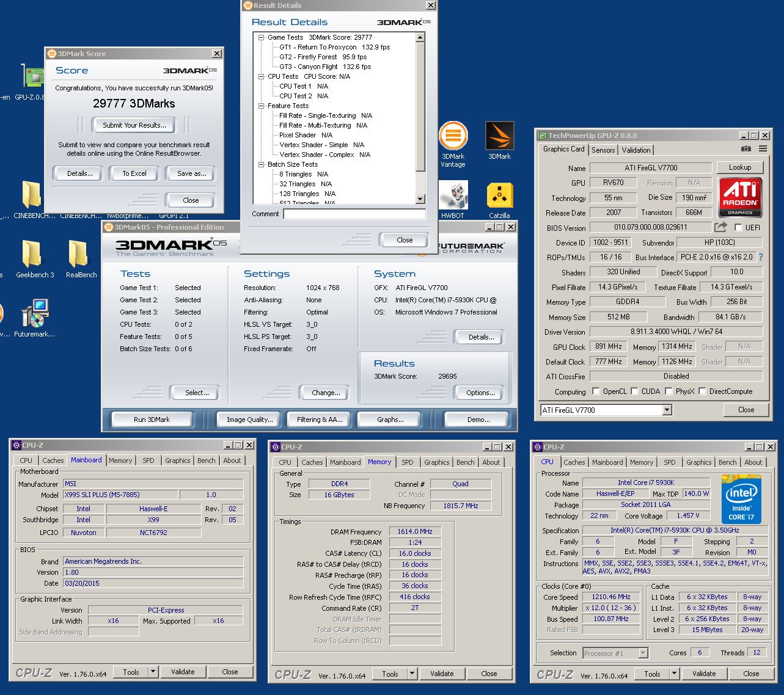
Task: Click the To Excel button
Action: (134, 173)
